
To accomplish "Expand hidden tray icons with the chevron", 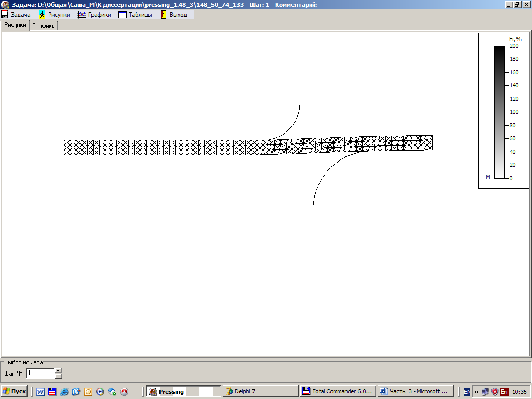I will click(476, 392).
